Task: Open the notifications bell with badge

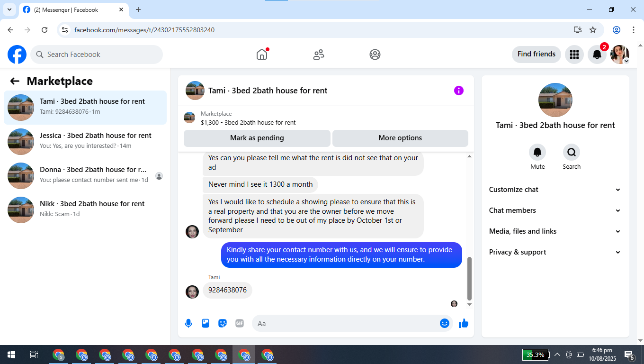Action: click(597, 55)
